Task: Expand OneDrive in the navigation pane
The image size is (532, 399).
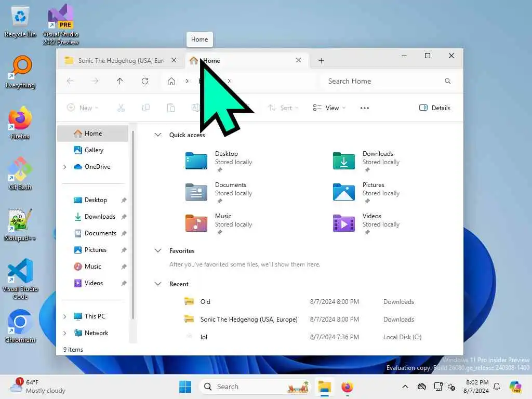Action: pyautogui.click(x=65, y=167)
